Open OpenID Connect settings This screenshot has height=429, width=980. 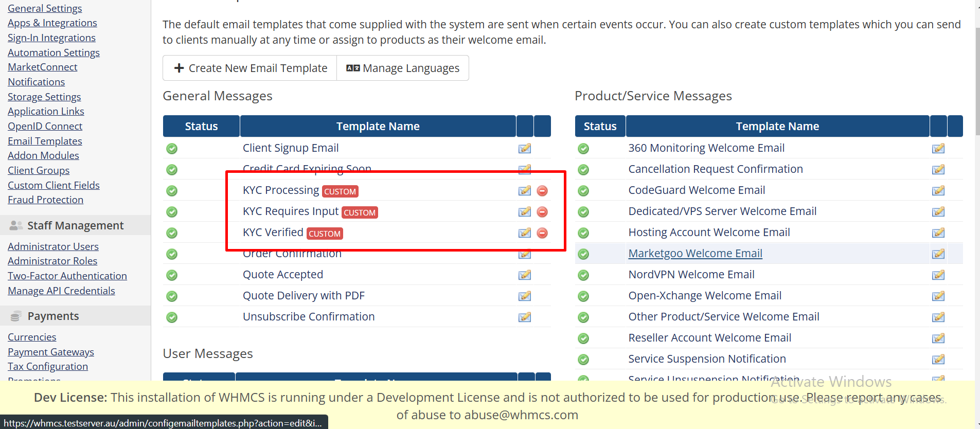pyautogui.click(x=45, y=127)
